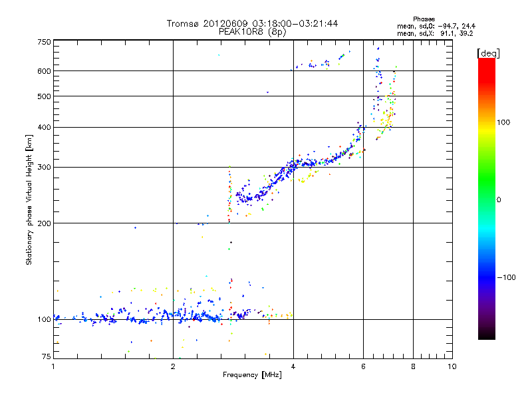Click the [deg] unit label above color bar

488,54
